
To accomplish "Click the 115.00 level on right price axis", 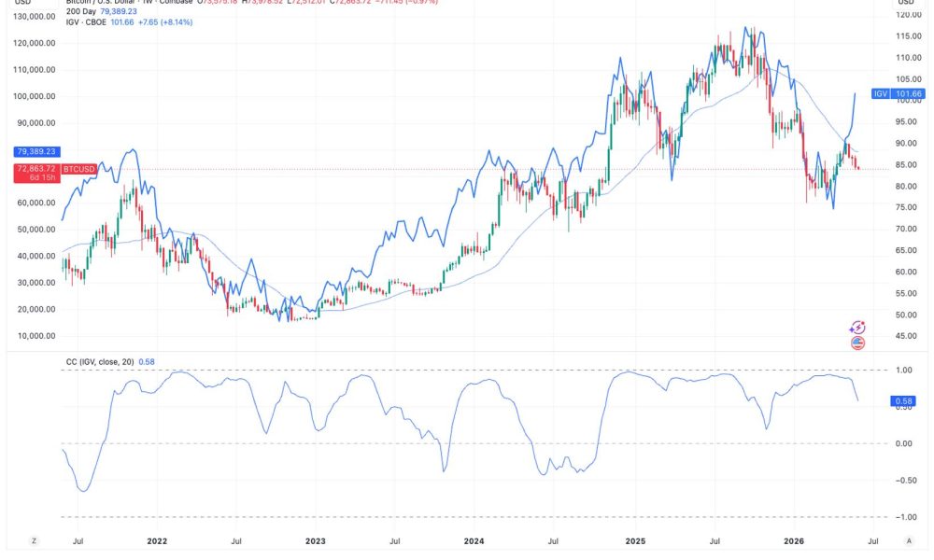I will pyautogui.click(x=909, y=36).
